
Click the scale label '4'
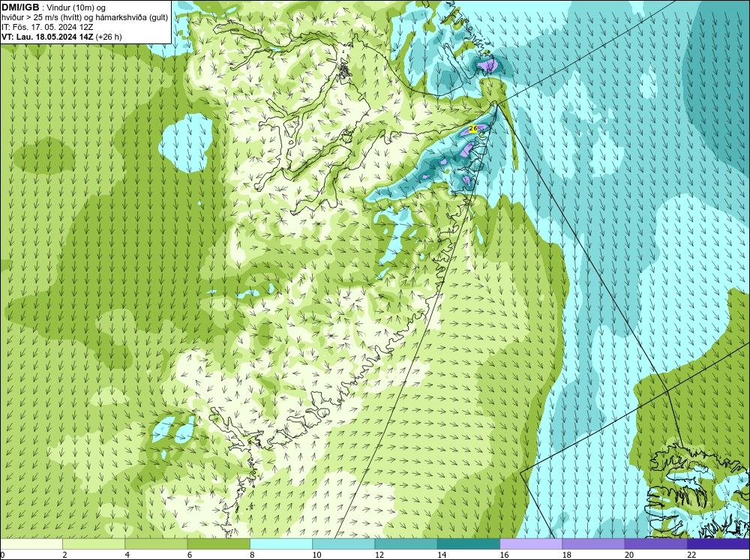pos(127,555)
